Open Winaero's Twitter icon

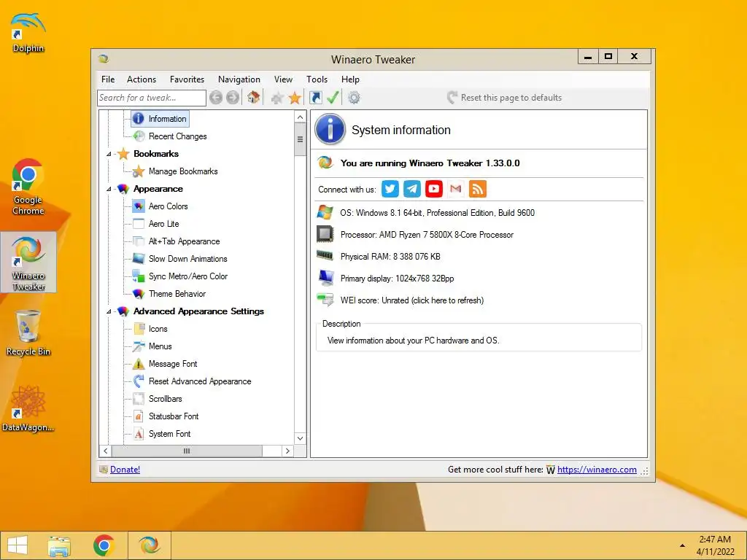tap(390, 189)
